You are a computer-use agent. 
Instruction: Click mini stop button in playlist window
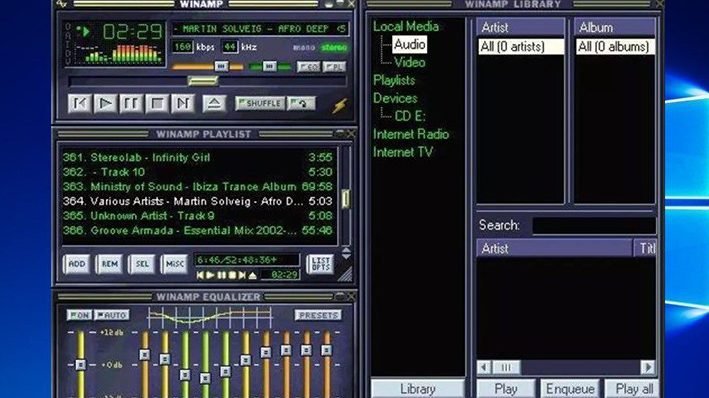pos(232,275)
